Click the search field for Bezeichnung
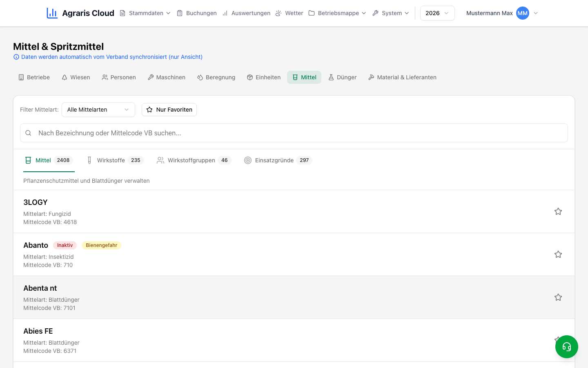 coord(294,133)
